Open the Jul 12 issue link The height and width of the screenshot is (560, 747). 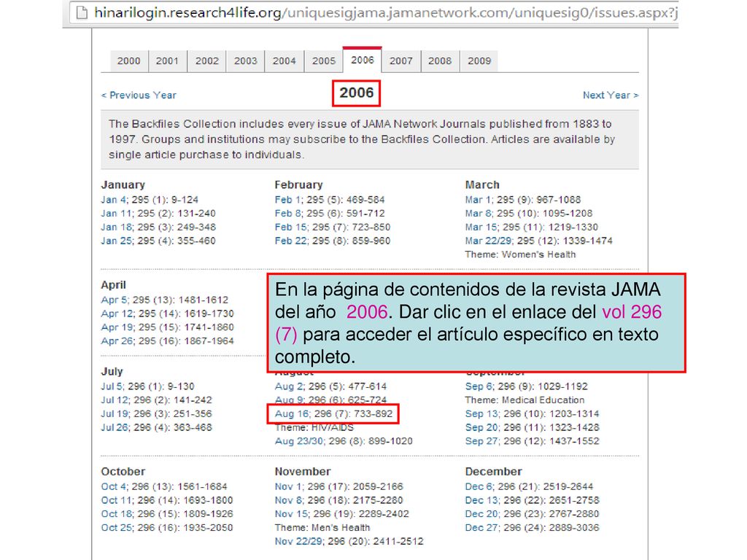tap(115, 400)
